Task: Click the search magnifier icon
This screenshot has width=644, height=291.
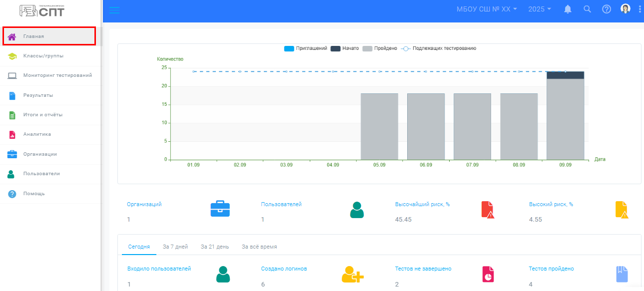Action: 587,9
